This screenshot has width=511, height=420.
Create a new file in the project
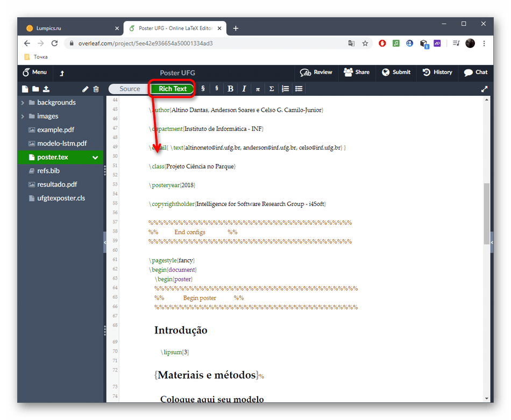[x=25, y=89]
